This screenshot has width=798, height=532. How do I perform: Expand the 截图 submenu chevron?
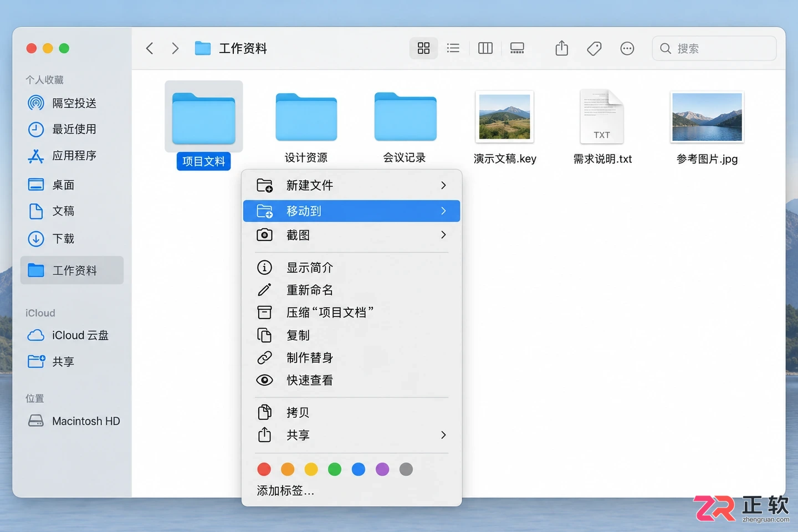tap(443, 235)
